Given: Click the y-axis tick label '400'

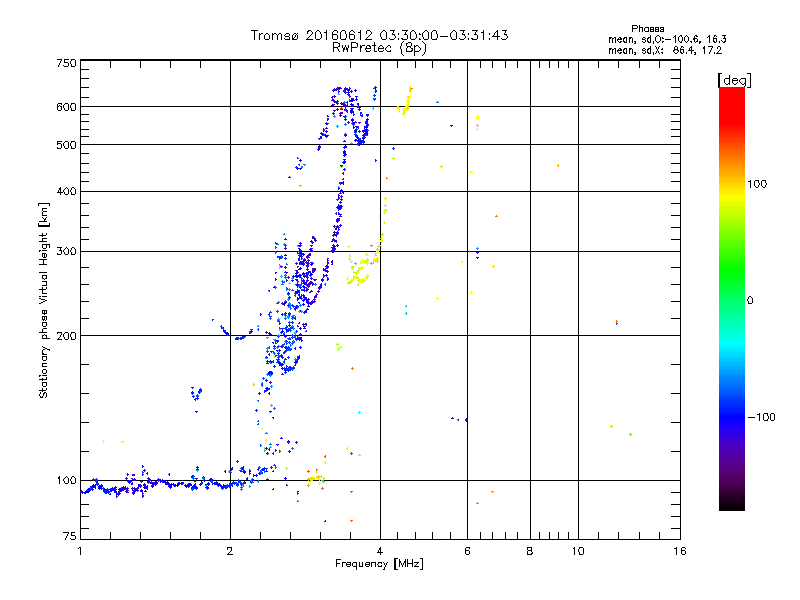Looking at the screenshot, I should pyautogui.click(x=66, y=191).
